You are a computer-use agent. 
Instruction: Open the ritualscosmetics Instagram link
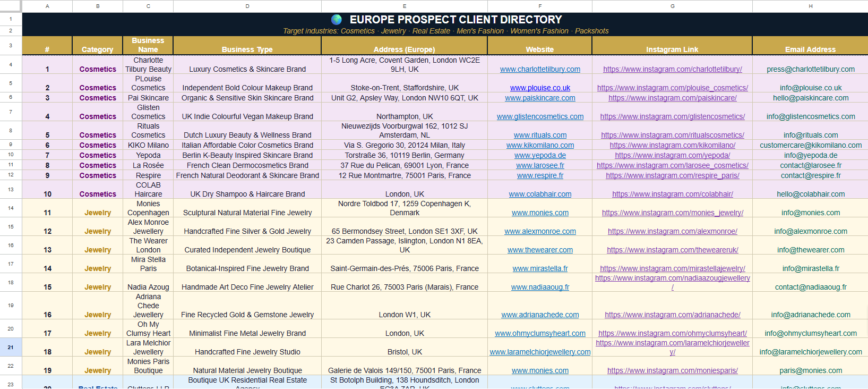click(x=672, y=135)
